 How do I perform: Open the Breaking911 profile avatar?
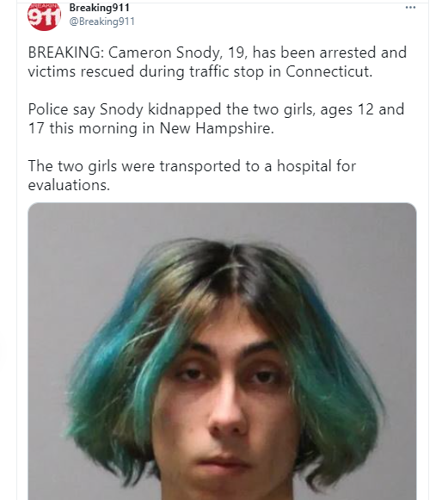pyautogui.click(x=44, y=16)
